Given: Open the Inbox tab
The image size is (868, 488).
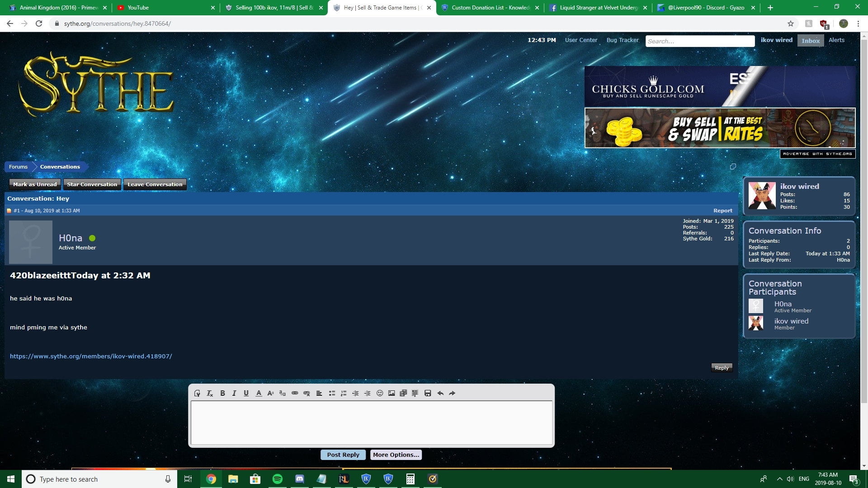Looking at the screenshot, I should coord(810,41).
